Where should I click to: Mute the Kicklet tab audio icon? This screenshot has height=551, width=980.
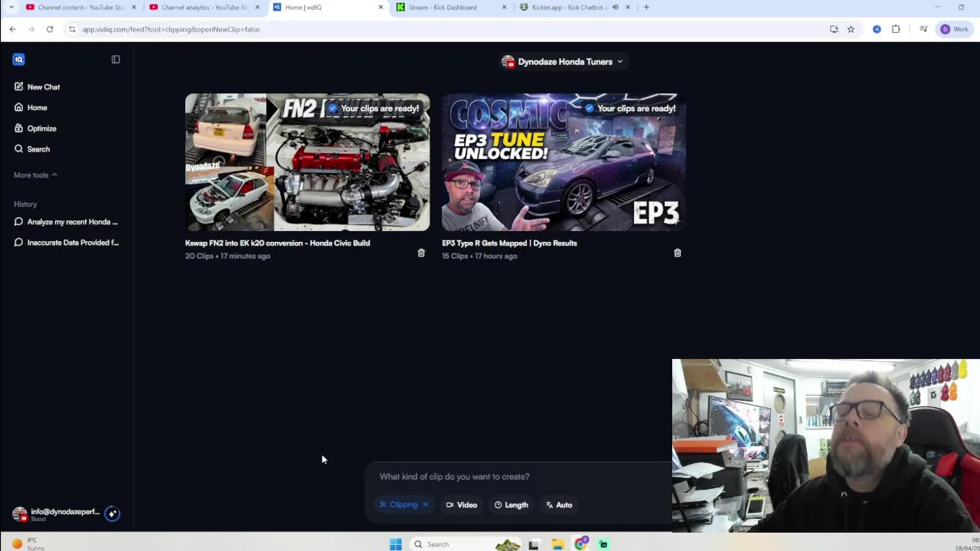point(615,8)
